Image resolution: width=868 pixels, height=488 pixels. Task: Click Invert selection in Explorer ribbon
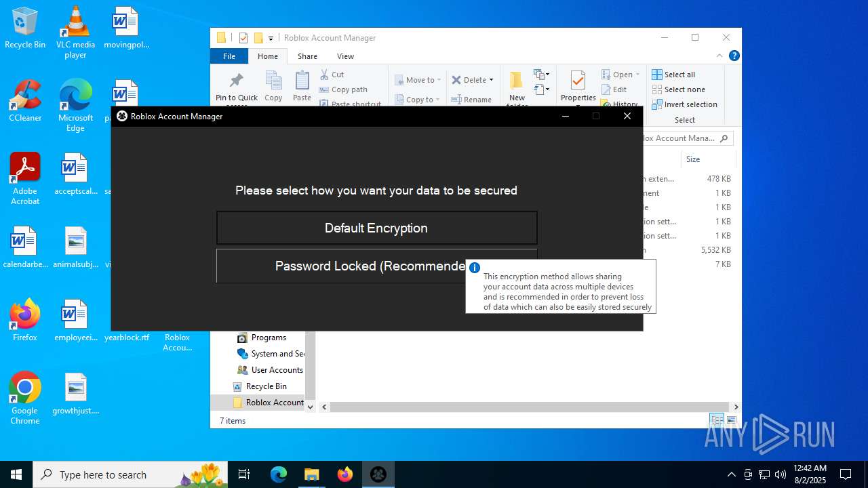tap(684, 104)
